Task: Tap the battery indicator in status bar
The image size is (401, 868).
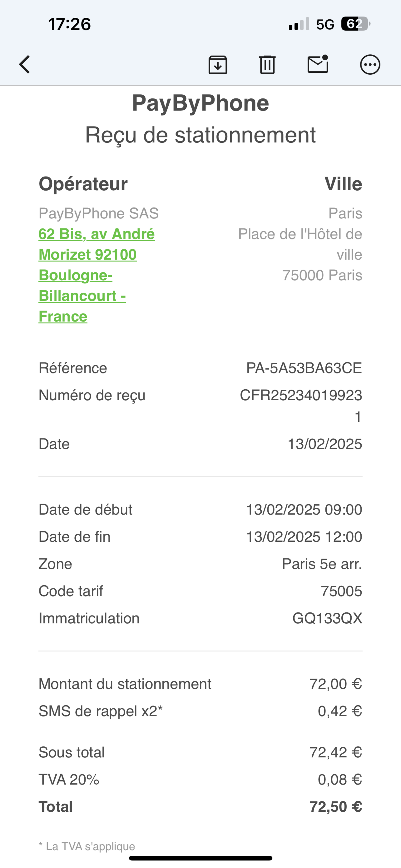Action: pos(355,24)
